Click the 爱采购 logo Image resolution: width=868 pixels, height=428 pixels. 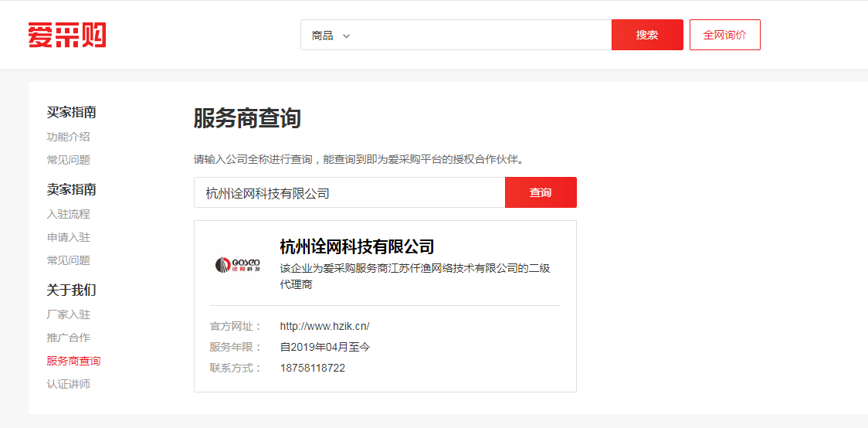pyautogui.click(x=67, y=35)
